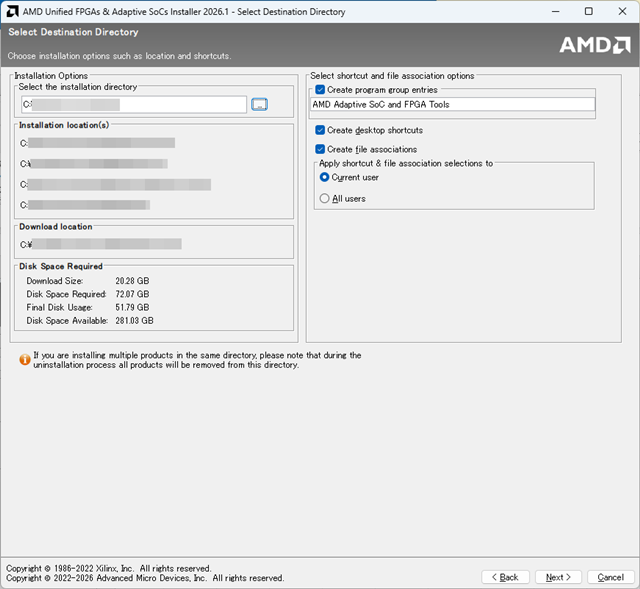Image resolution: width=640 pixels, height=589 pixels.
Task: Select the Current user radio option
Action: coord(324,178)
